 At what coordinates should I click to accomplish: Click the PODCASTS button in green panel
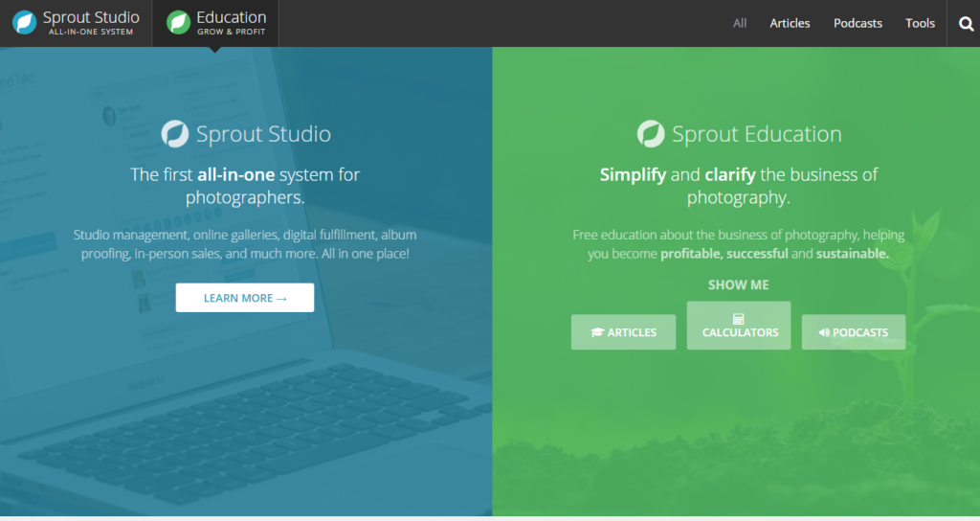pos(853,332)
